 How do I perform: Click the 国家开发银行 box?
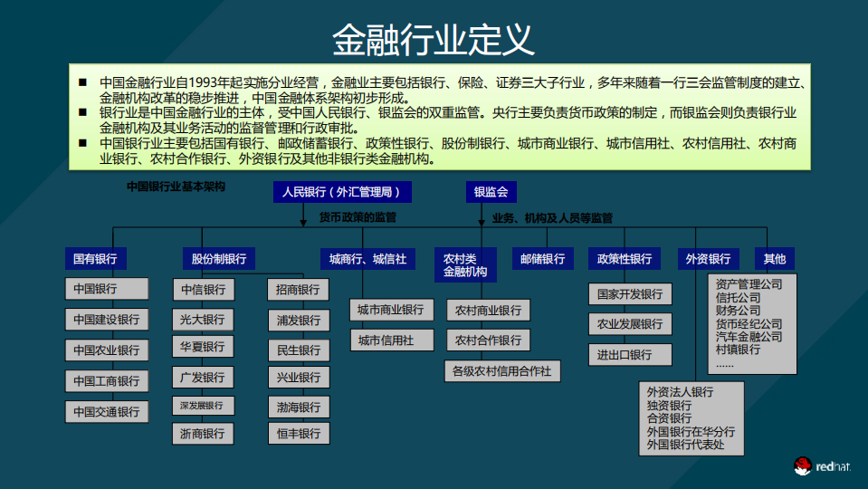[630, 294]
